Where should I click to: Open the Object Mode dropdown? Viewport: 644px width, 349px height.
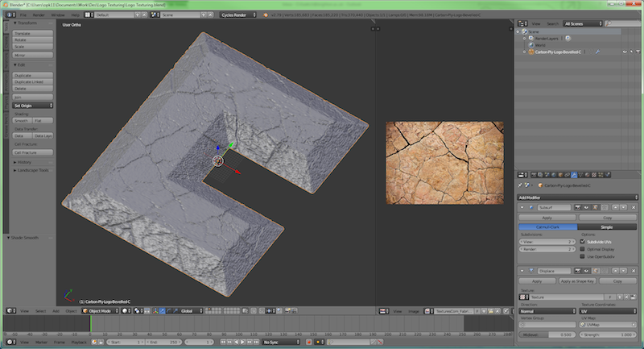tap(99, 310)
